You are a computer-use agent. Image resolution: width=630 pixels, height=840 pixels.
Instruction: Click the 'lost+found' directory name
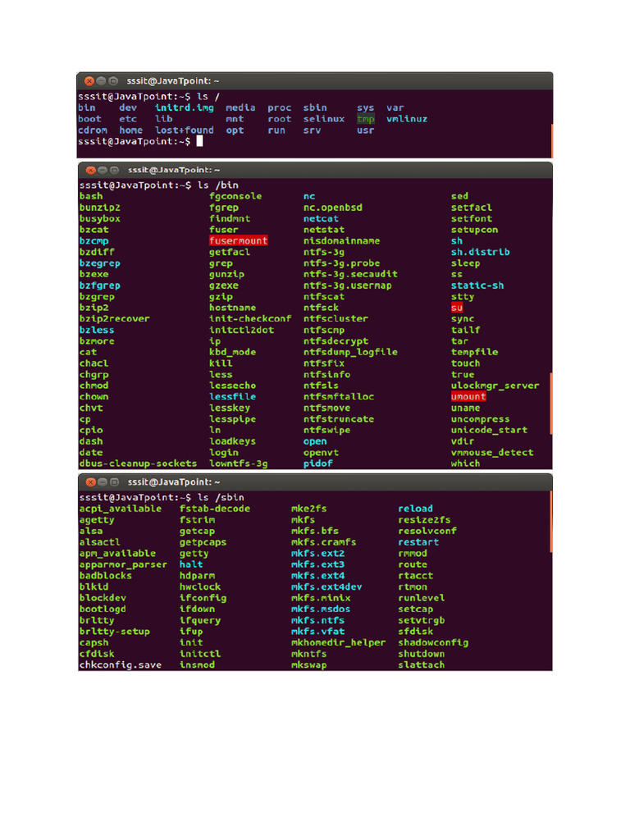pyautogui.click(x=185, y=130)
